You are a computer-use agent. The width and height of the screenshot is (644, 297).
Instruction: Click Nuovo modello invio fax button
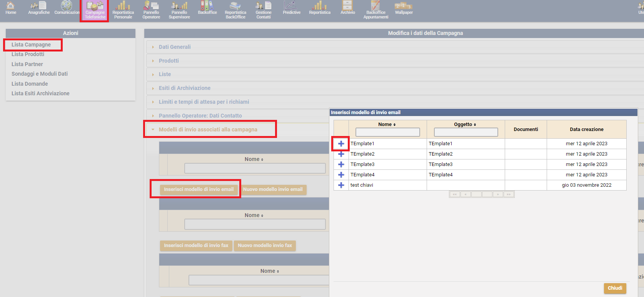265,246
